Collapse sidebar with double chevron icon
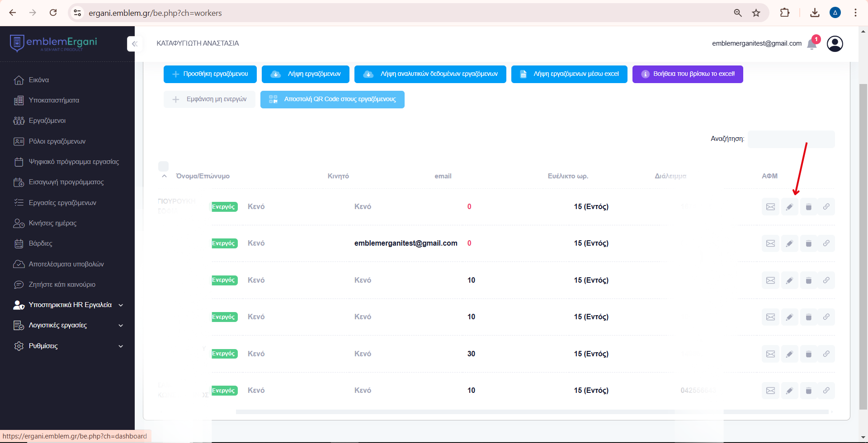 coord(135,44)
